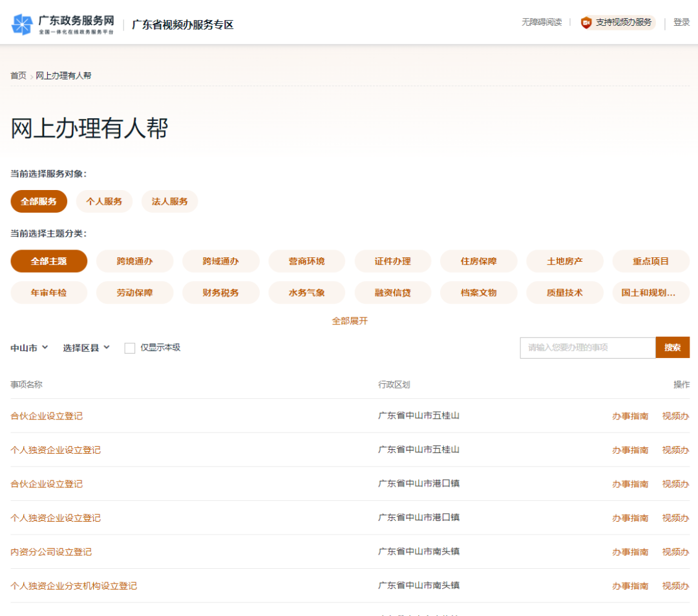
Task: Select the 水务气象 topic category
Action: pos(307,292)
